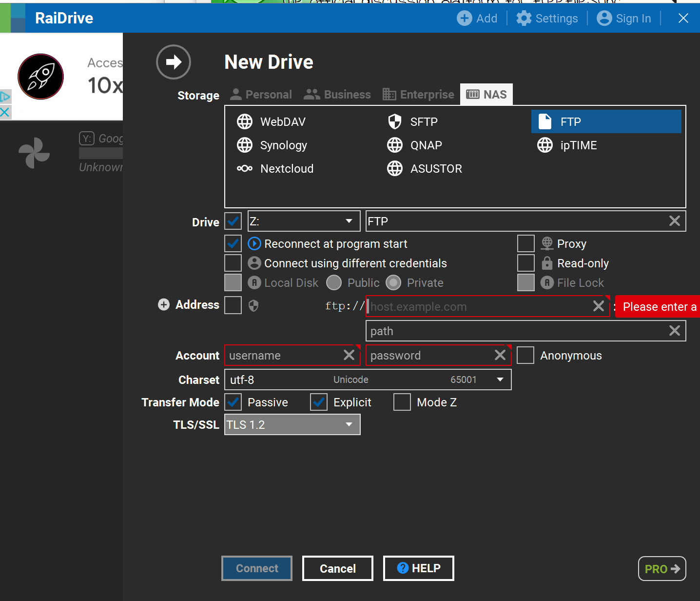This screenshot has height=601, width=700.
Task: Toggle the Address secure checkbox
Action: coord(233,305)
